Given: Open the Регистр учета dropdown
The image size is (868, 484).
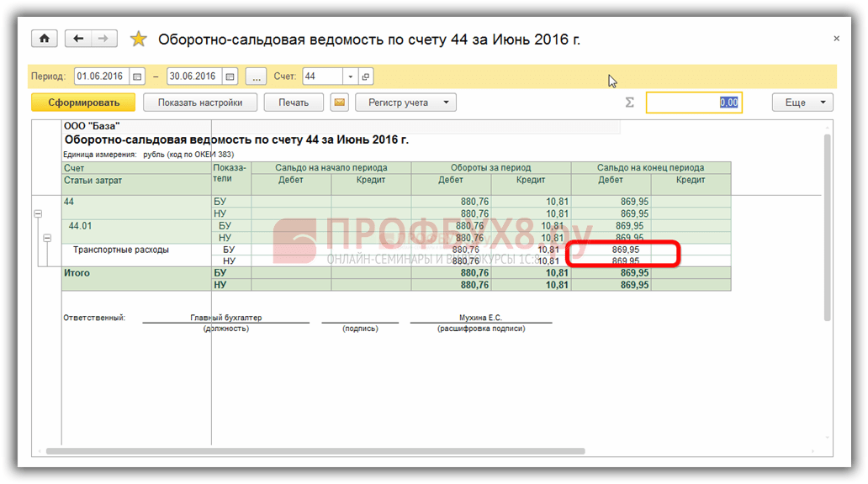Looking at the screenshot, I should [405, 103].
